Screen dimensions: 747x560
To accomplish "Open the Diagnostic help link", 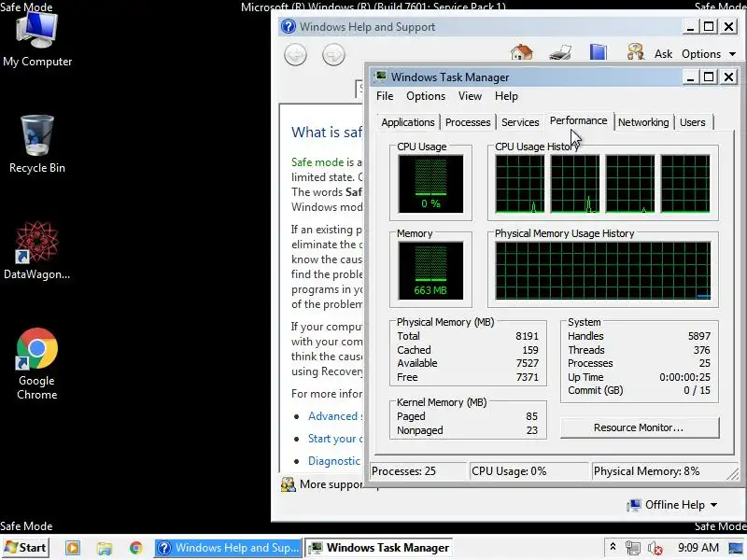I will pos(334,461).
